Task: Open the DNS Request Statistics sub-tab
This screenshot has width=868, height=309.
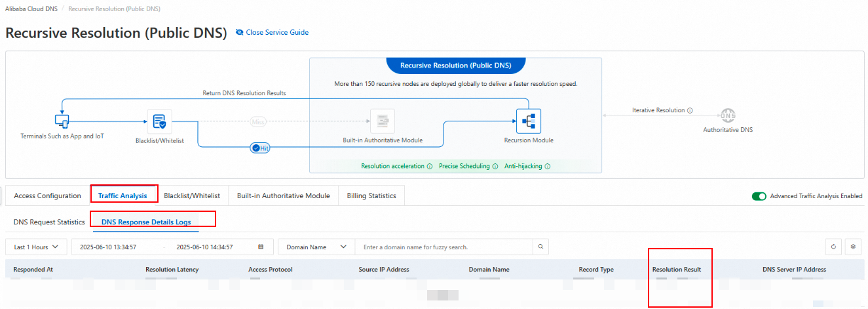Action: 49,222
